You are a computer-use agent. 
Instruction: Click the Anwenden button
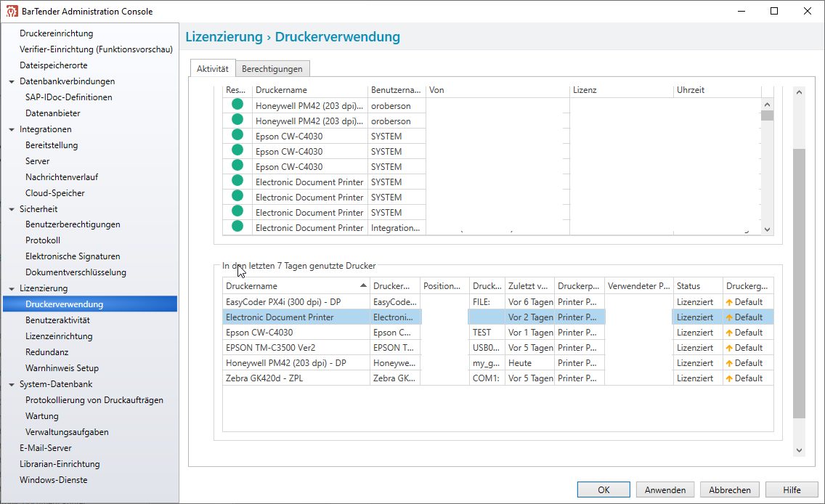pyautogui.click(x=665, y=489)
